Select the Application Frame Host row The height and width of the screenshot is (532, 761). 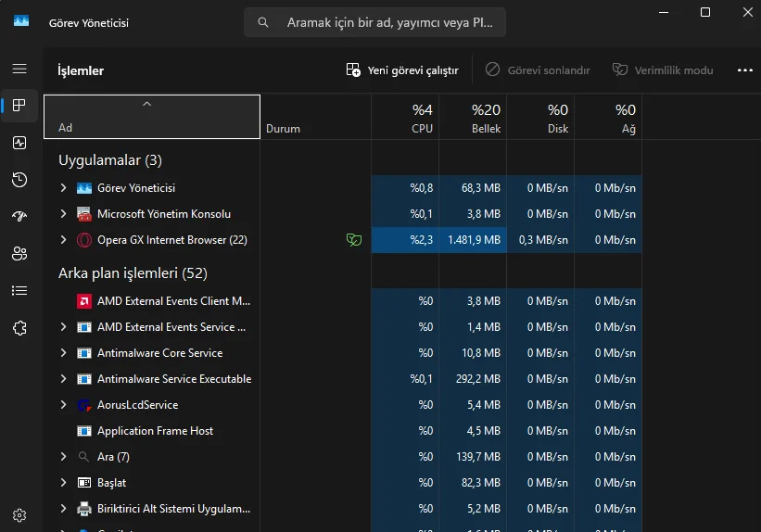[343, 431]
